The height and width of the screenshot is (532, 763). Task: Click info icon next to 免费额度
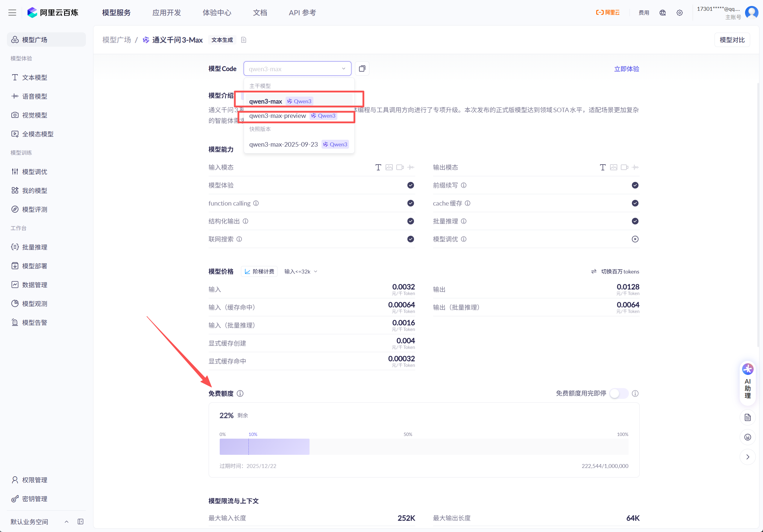coord(240,393)
